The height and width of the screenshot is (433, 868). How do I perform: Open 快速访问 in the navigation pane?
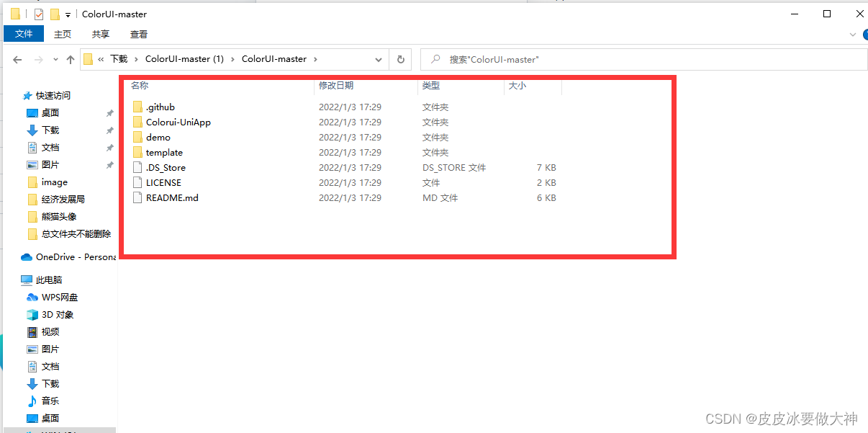coord(53,96)
